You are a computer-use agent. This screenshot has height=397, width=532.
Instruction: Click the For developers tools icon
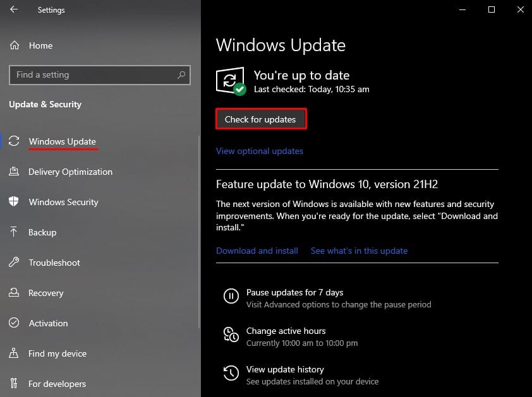tap(13, 383)
